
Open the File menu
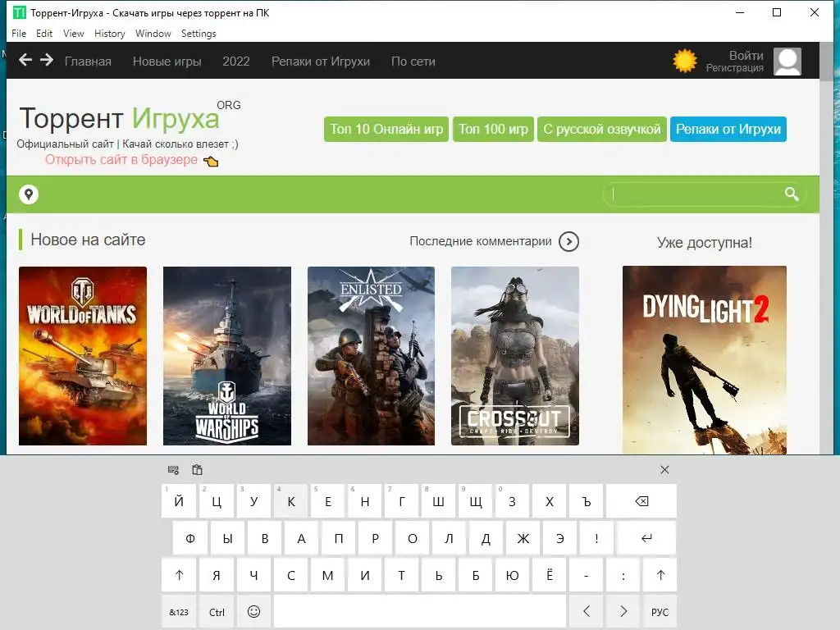click(19, 33)
